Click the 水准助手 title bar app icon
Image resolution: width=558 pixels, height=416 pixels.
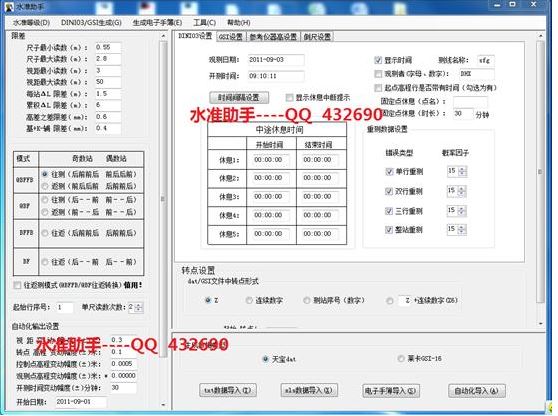9,6
